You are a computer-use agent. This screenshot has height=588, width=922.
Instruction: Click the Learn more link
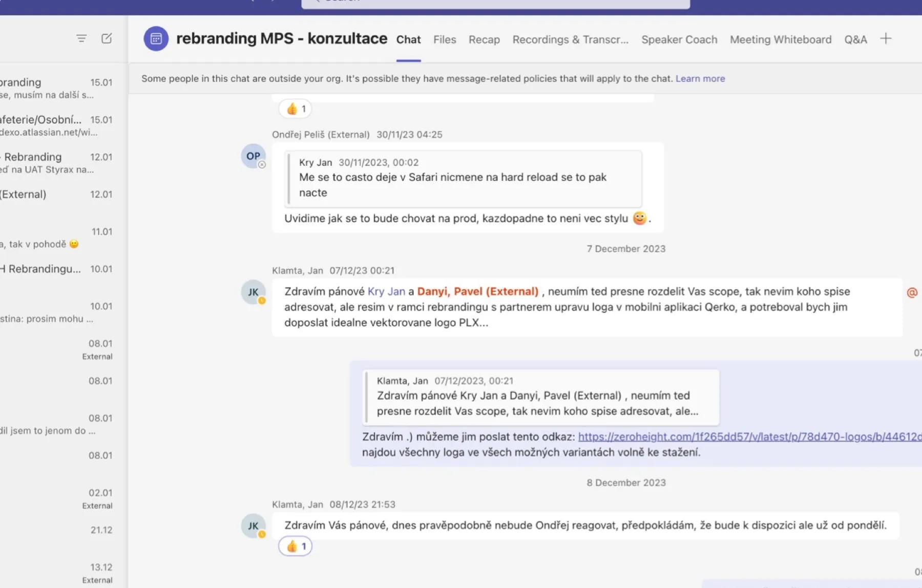click(700, 78)
